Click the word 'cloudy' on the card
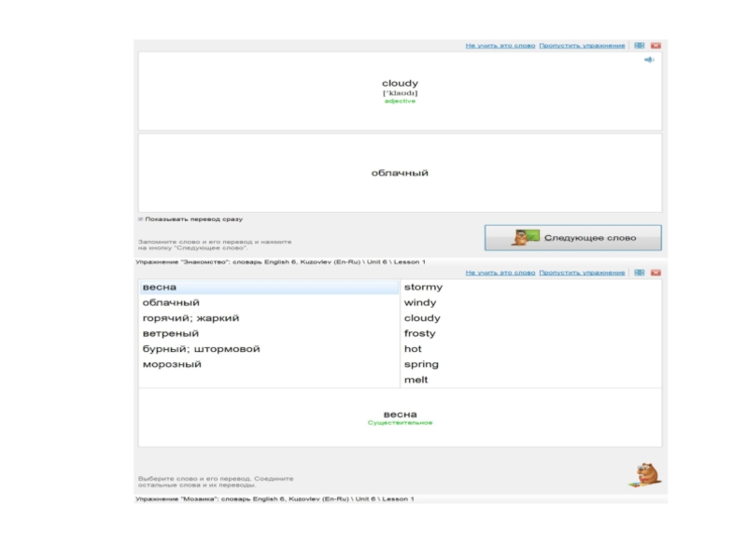 click(400, 83)
